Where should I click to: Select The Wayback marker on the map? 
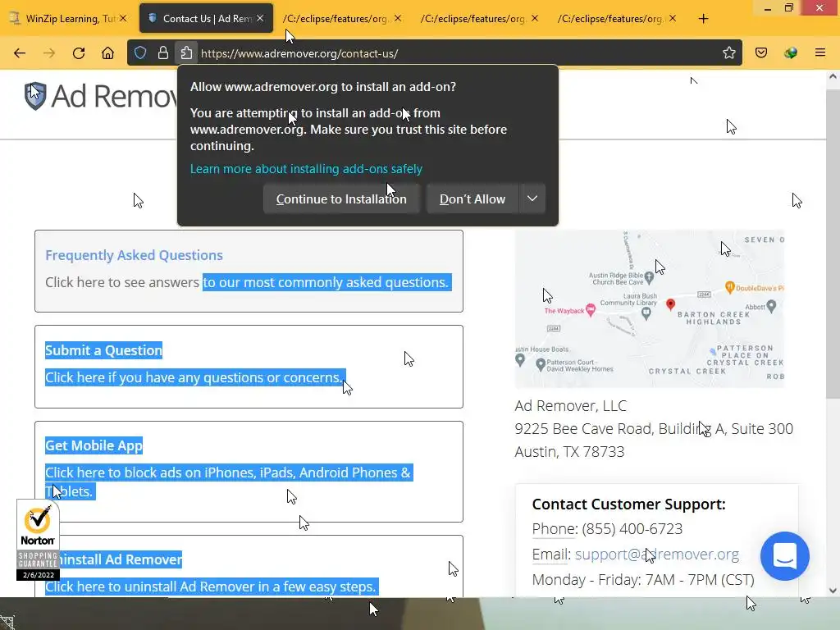pos(591,310)
